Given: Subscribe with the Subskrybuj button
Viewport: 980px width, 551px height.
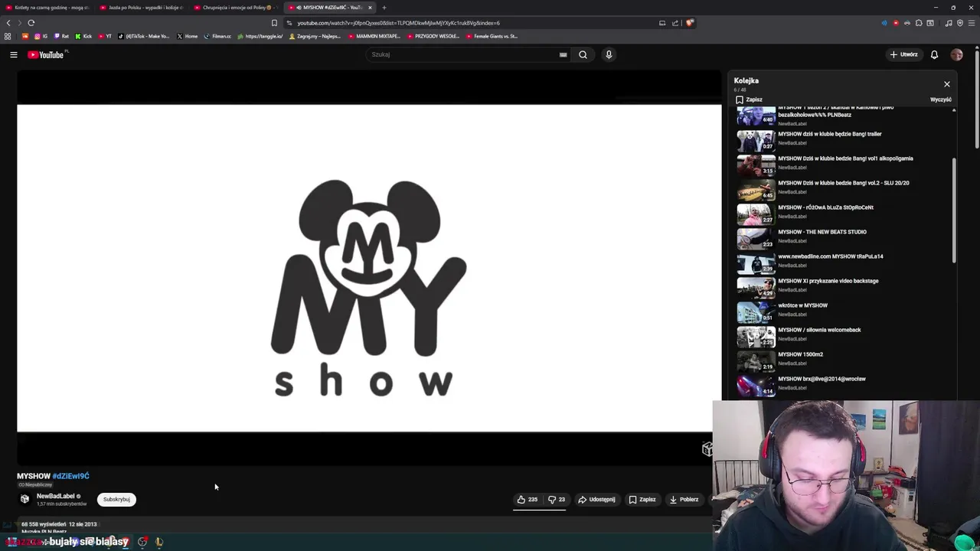Looking at the screenshot, I should [116, 499].
